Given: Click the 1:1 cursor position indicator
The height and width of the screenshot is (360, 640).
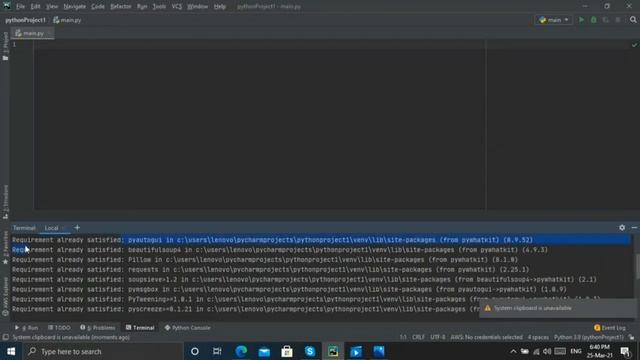Looking at the screenshot, I should tap(403, 338).
